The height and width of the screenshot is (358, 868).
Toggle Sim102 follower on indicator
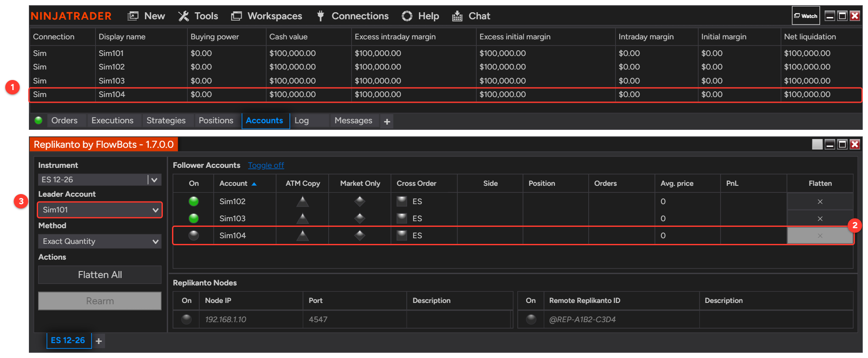[193, 202]
